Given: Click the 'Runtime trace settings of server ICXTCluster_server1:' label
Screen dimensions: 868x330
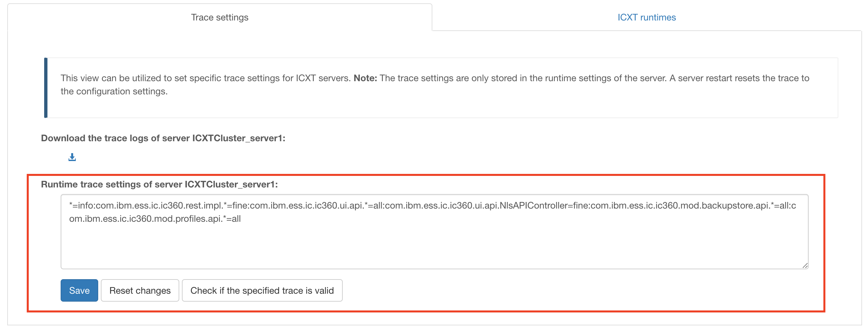Looking at the screenshot, I should point(159,184).
